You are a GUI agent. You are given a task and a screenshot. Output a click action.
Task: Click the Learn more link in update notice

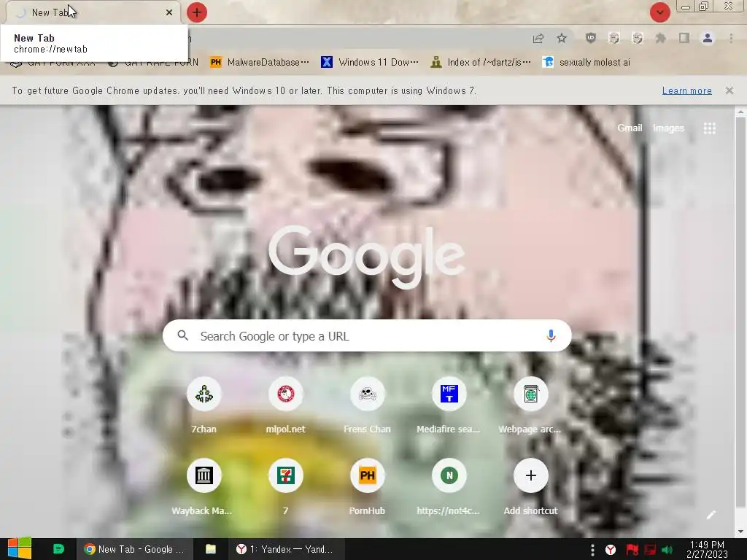[x=686, y=90]
